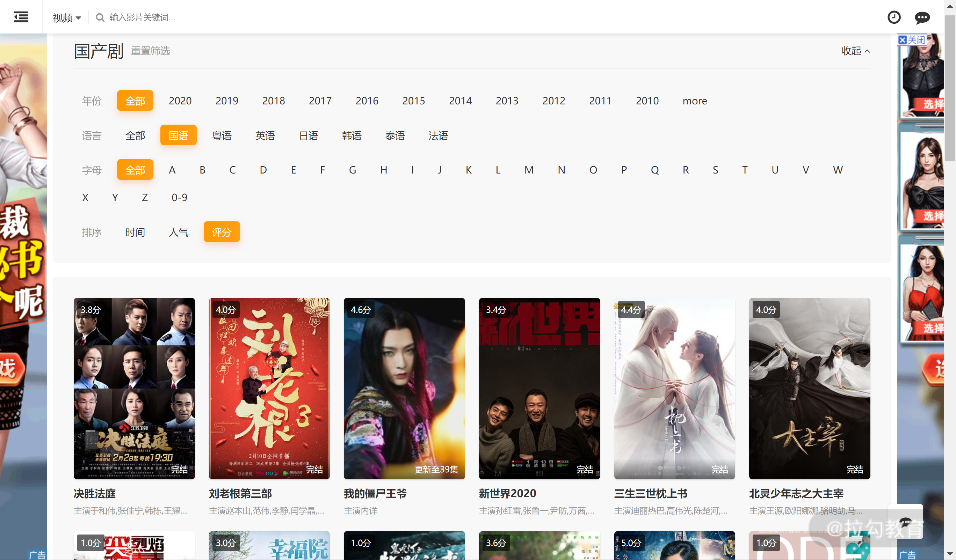Click the poster rated 5.0分
Image resolution: width=956 pixels, height=560 pixels.
coord(674,545)
